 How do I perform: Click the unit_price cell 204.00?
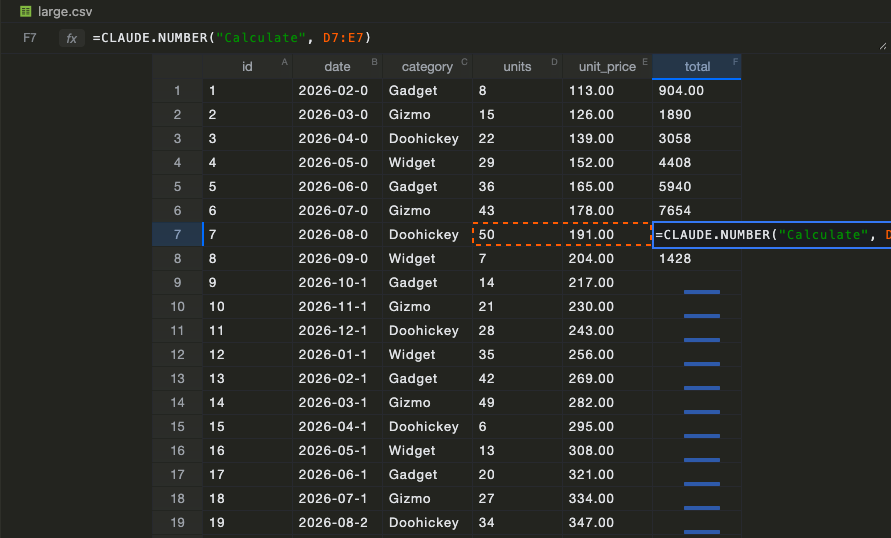click(607, 258)
